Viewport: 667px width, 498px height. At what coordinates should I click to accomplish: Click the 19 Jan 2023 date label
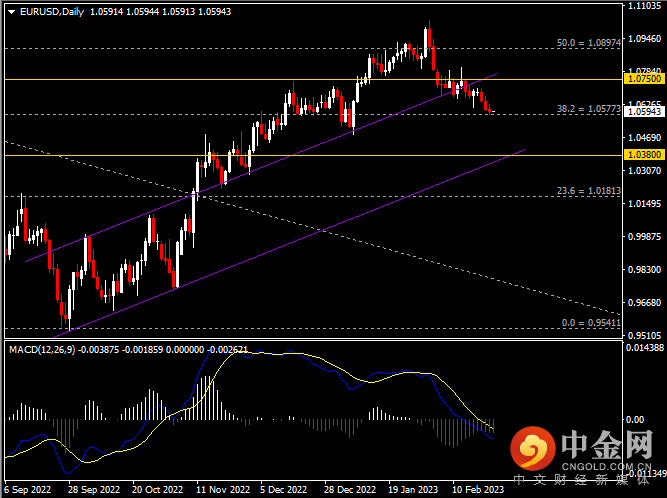click(x=413, y=490)
